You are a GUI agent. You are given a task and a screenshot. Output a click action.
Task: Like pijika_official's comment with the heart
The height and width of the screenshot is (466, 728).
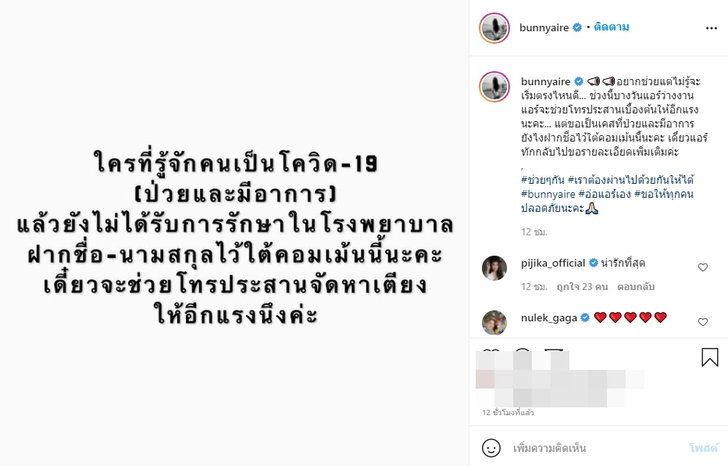coord(703,267)
